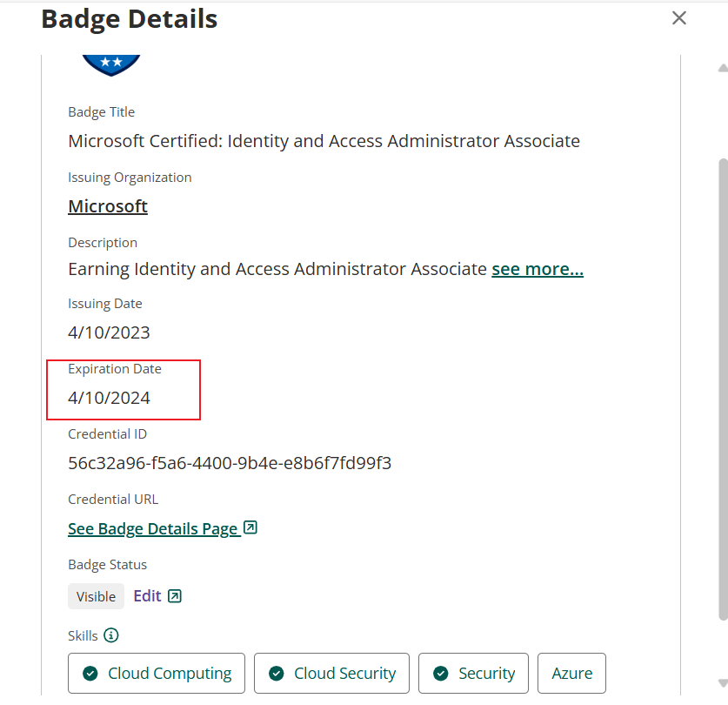Click the checkmark icon on Cloud Computing
Image resolution: width=728 pixels, height=705 pixels.
pos(90,674)
